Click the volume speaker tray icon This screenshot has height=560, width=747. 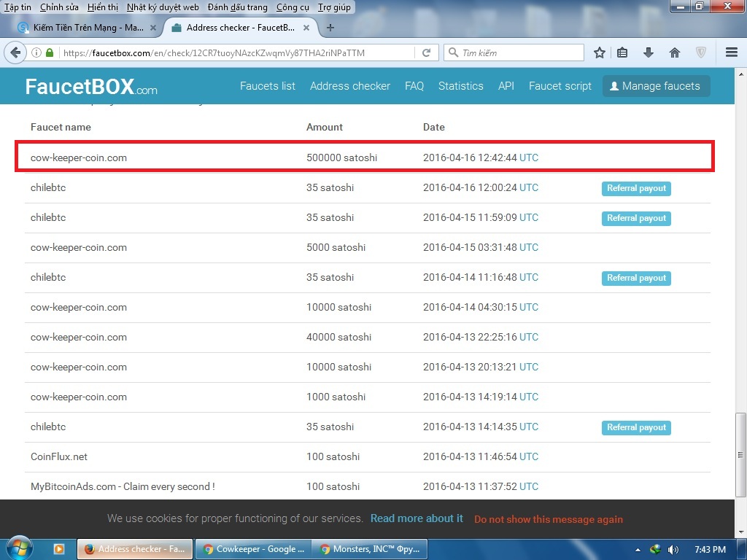(x=673, y=550)
